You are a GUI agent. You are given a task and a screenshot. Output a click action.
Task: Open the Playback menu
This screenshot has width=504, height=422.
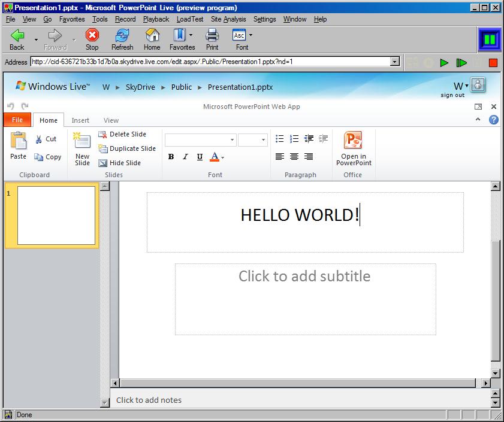[156, 19]
